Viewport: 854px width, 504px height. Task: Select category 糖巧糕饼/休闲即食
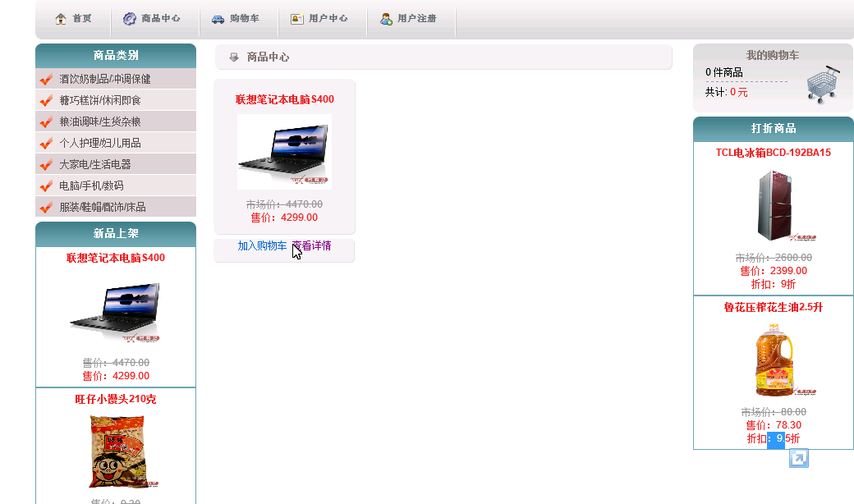(100, 100)
